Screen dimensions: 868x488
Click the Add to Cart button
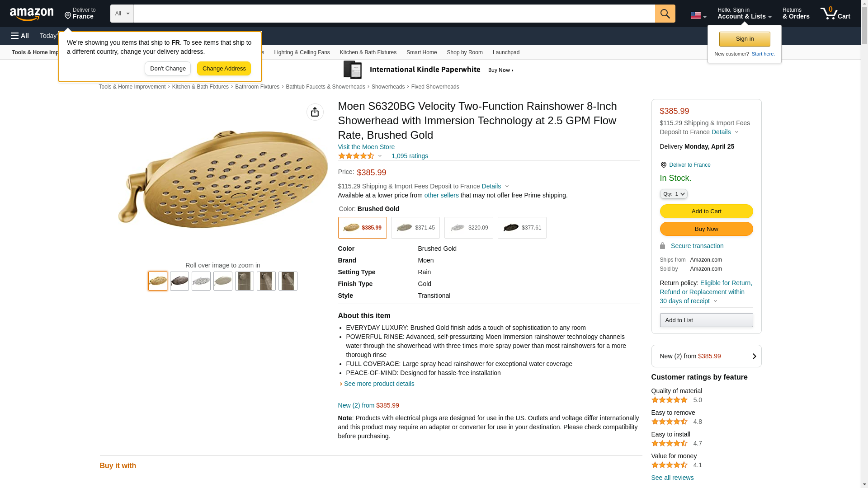tap(706, 211)
